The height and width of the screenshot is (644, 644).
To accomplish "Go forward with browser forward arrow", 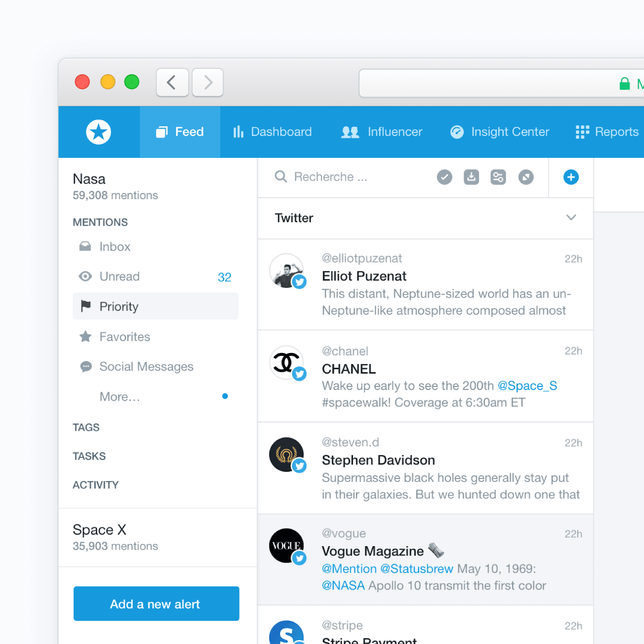I will point(208,83).
